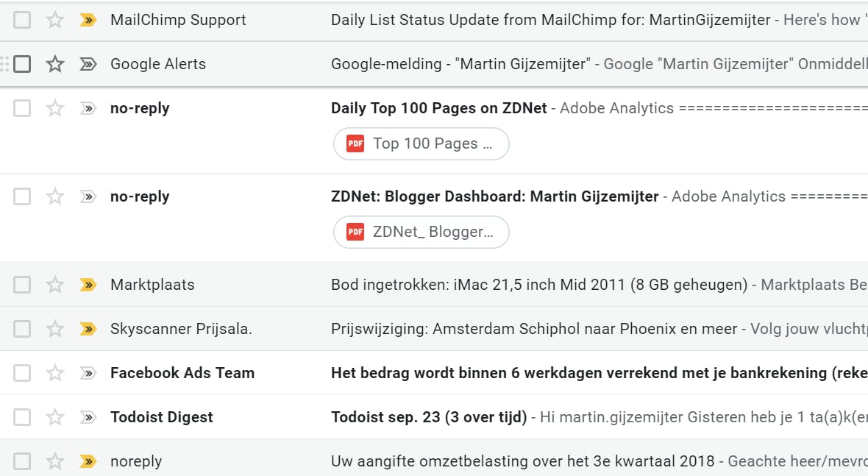The width and height of the screenshot is (868, 476).
Task: Select the checkbox on the Google Alerts row
Action: [22, 64]
